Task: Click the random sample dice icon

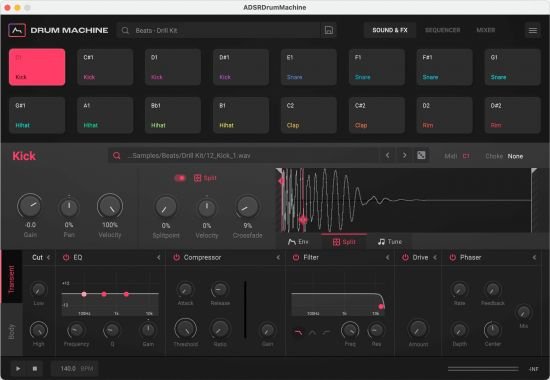Action: pos(421,155)
